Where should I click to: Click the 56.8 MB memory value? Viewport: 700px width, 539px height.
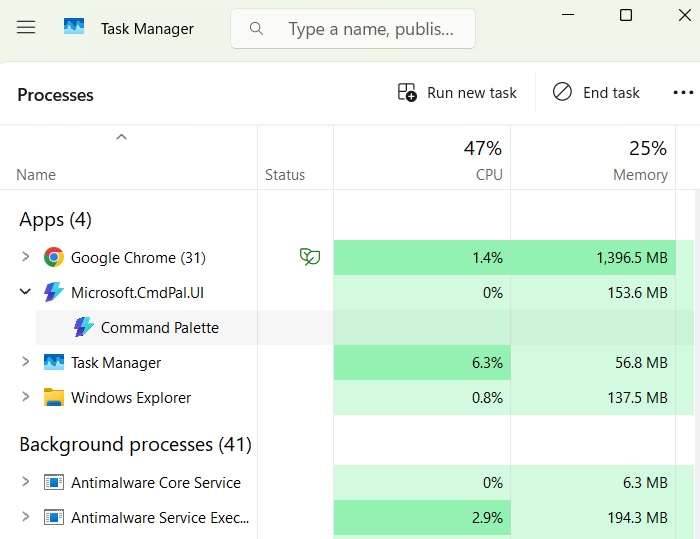tap(641, 363)
